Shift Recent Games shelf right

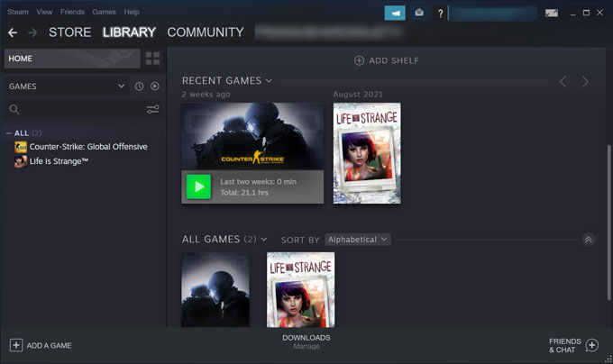pyautogui.click(x=585, y=82)
